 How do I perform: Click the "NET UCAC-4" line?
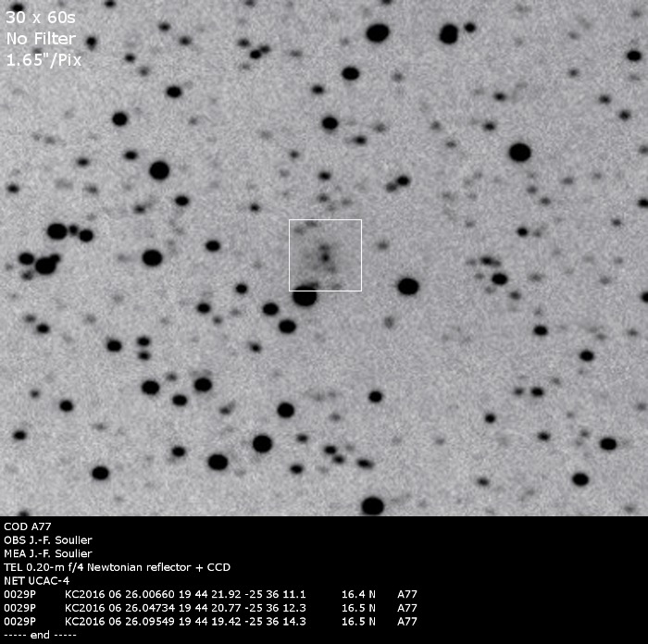[x=36, y=581]
